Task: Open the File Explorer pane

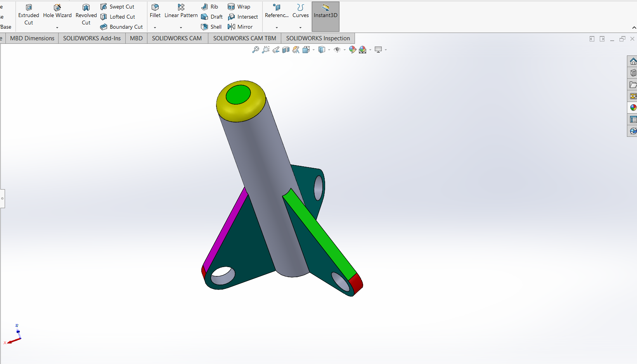Action: (x=633, y=85)
